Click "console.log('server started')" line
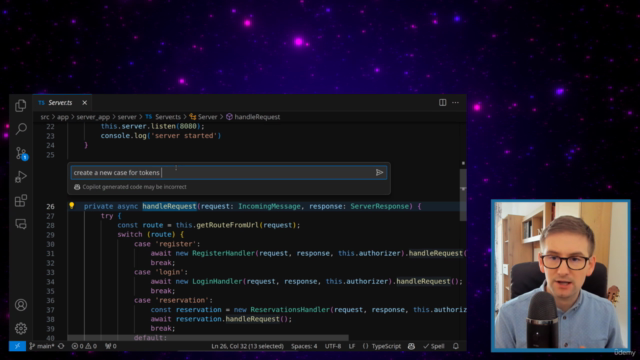This screenshot has height=360, width=640. (x=161, y=136)
